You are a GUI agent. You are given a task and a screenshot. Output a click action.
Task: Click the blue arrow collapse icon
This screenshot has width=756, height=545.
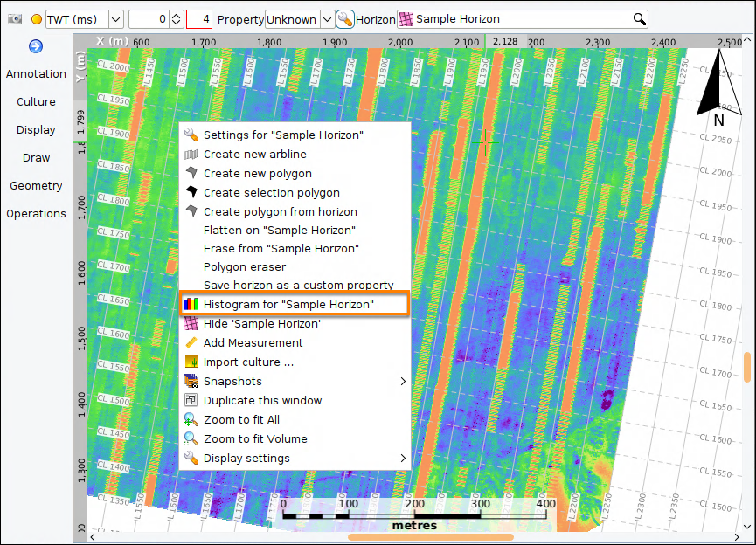[36, 46]
